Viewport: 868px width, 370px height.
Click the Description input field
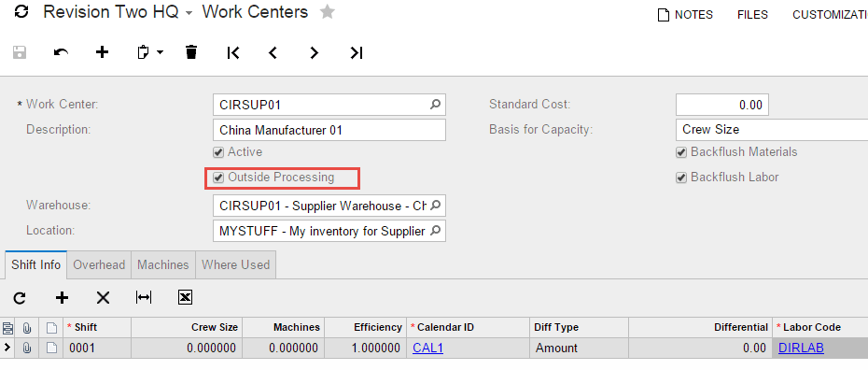pos(329,130)
